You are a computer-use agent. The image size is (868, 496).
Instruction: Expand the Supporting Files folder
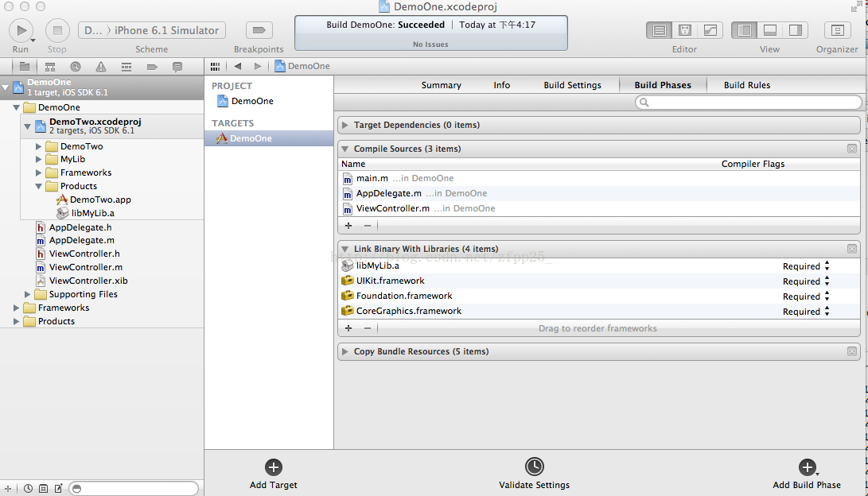(x=27, y=295)
